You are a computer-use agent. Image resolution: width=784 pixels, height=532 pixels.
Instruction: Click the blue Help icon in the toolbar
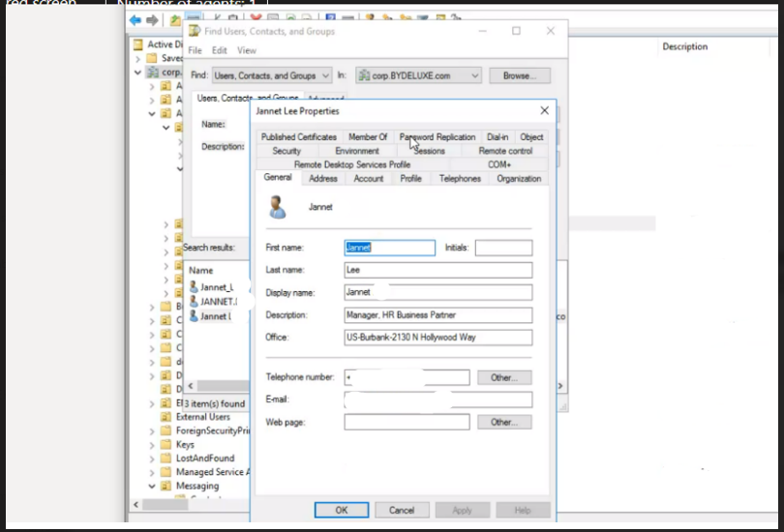[x=330, y=18]
